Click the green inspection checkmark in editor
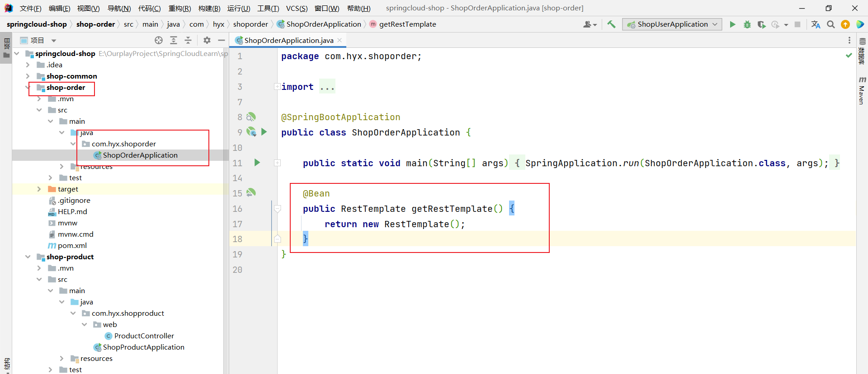The image size is (868, 374). click(x=849, y=55)
